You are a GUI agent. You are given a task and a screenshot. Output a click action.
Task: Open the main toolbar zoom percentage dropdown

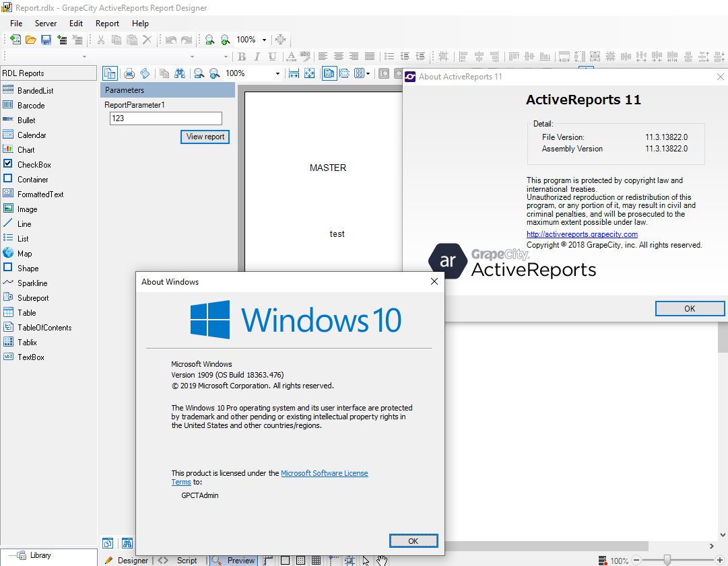[x=264, y=40]
